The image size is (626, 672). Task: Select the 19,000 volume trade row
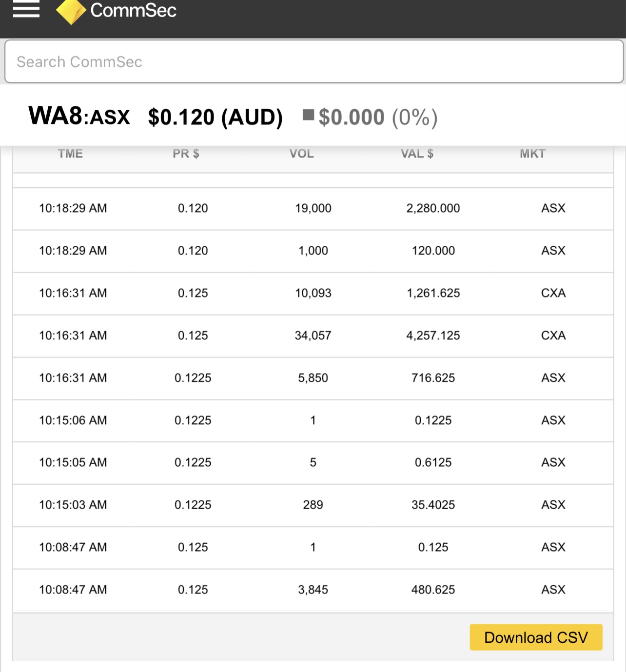point(313,209)
